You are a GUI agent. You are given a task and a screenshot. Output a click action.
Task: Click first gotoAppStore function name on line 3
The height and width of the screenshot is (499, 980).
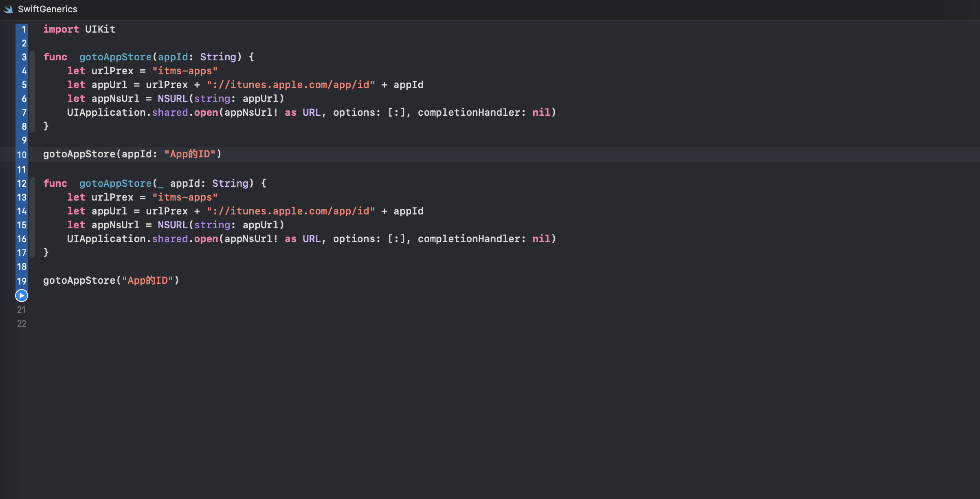point(115,57)
